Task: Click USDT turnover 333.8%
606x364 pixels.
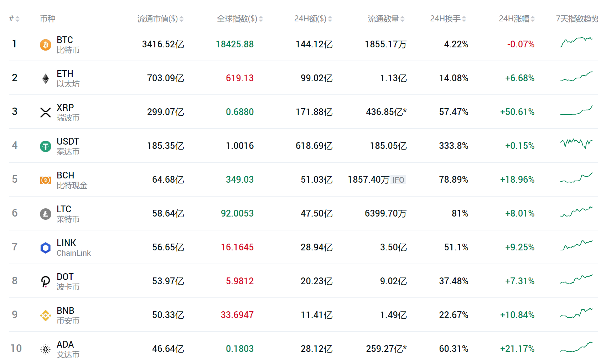Action: click(x=454, y=146)
